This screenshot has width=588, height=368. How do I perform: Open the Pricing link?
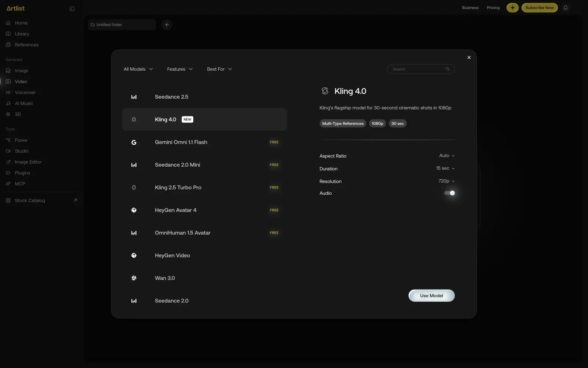(493, 8)
